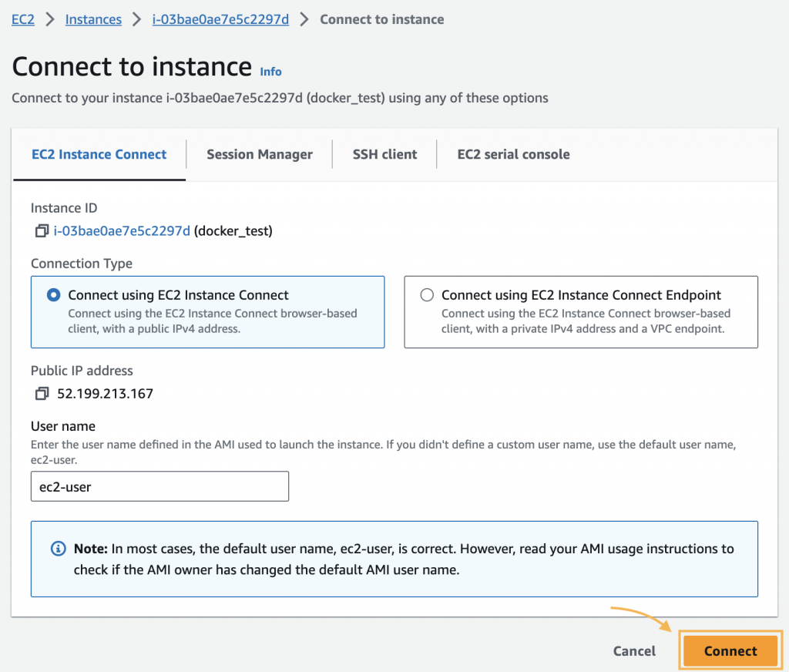Copy the public IP address icon

click(x=42, y=394)
